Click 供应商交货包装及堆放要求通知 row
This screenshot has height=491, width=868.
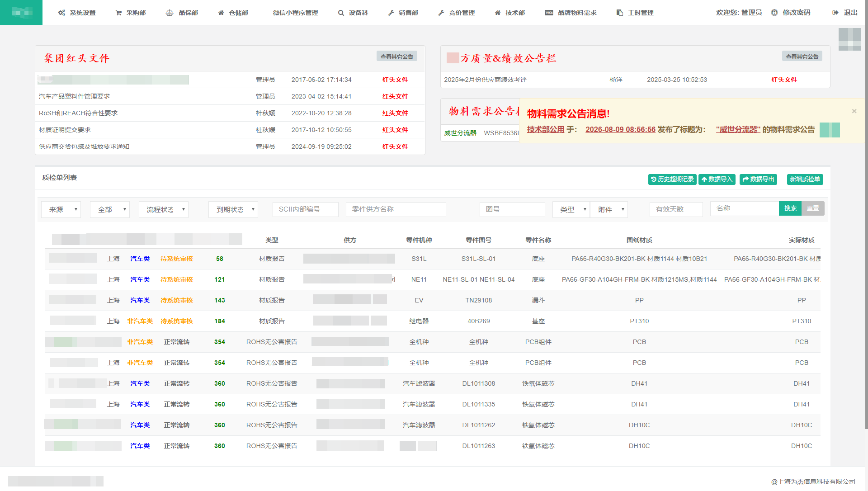(x=230, y=146)
